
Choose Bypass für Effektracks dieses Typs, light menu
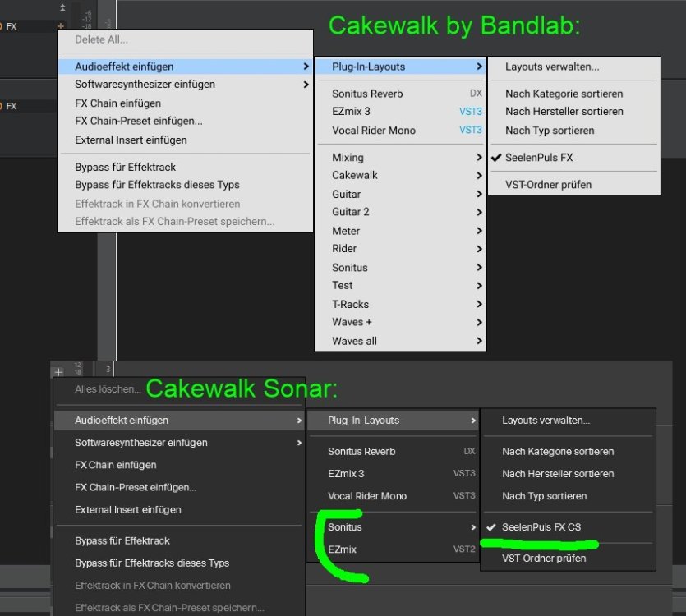(x=185, y=185)
